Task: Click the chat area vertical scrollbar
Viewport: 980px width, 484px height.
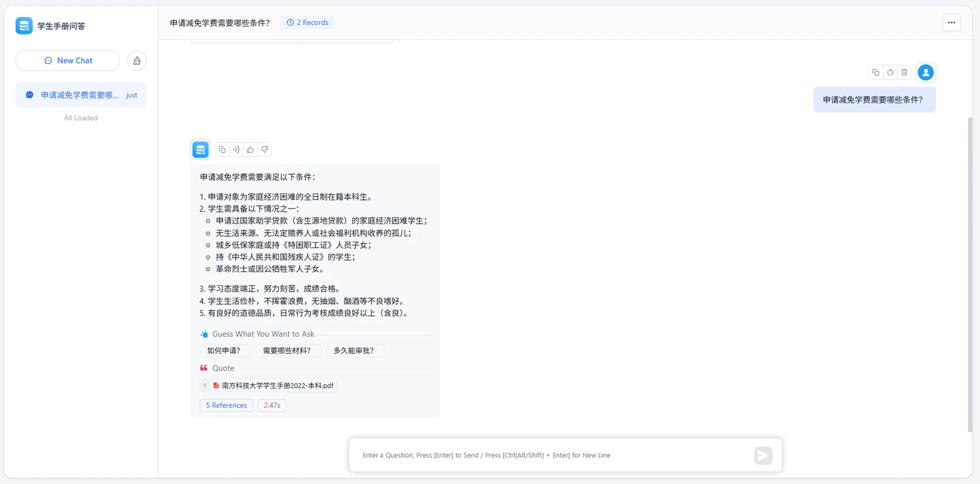Action: [970, 274]
